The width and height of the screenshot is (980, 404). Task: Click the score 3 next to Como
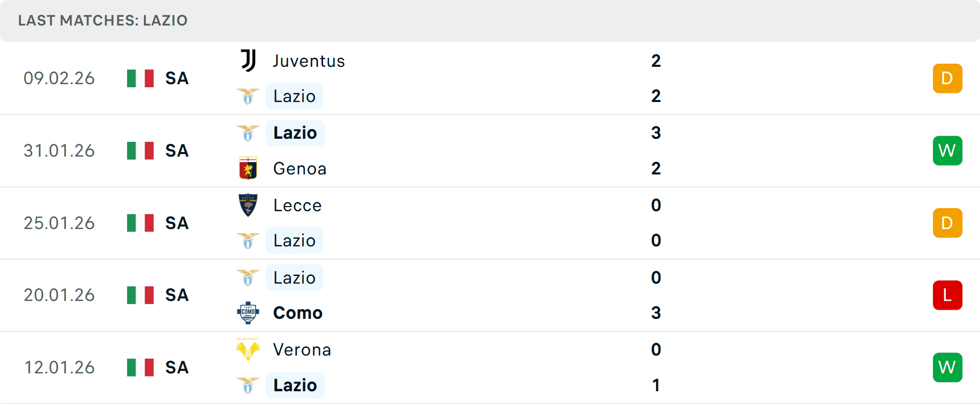point(656,313)
